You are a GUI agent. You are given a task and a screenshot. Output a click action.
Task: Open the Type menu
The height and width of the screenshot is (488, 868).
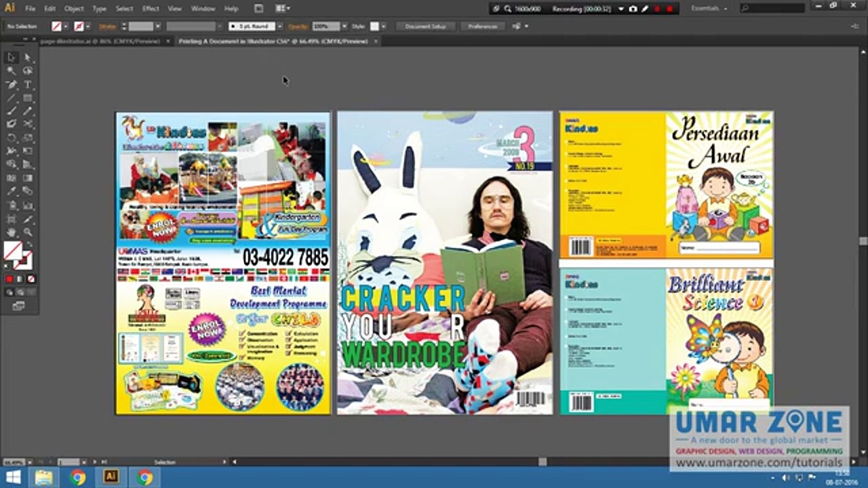[100, 9]
